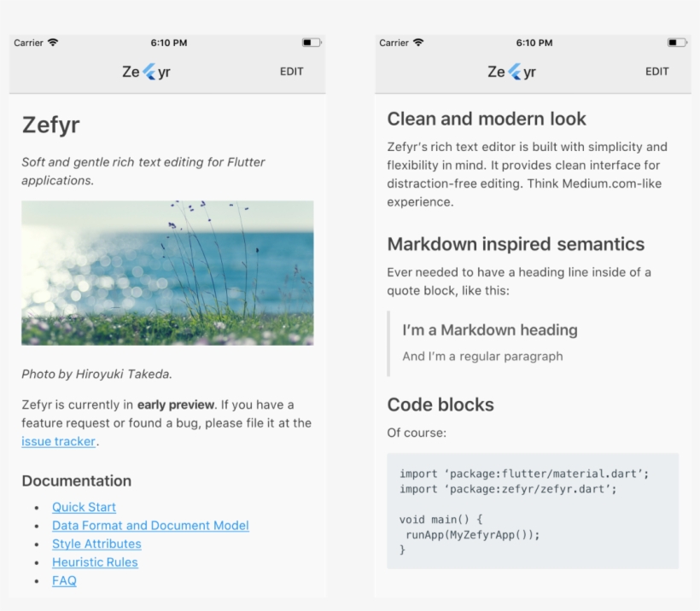700x611 pixels.
Task: Open Data Format and Document Model link
Action: pos(150,526)
